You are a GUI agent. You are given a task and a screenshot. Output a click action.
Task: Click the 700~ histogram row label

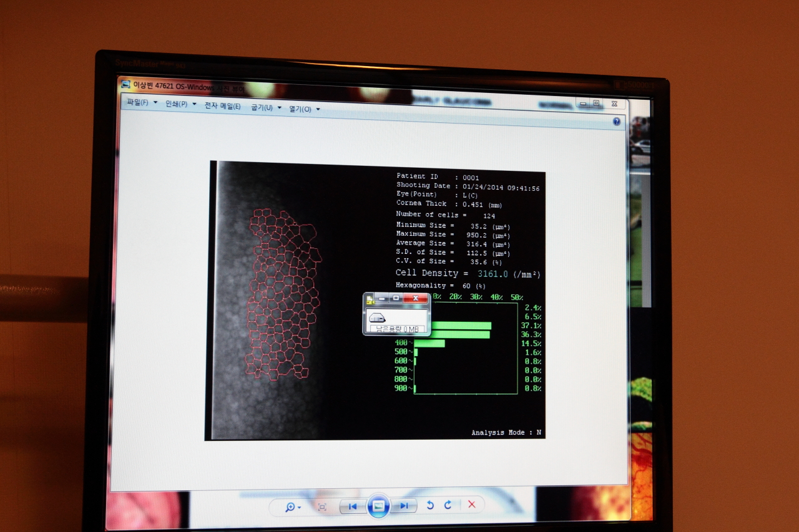point(403,370)
